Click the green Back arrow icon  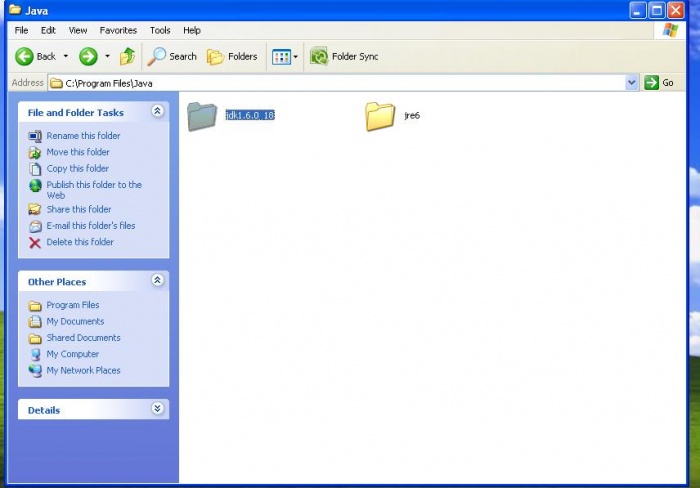pyautogui.click(x=24, y=56)
